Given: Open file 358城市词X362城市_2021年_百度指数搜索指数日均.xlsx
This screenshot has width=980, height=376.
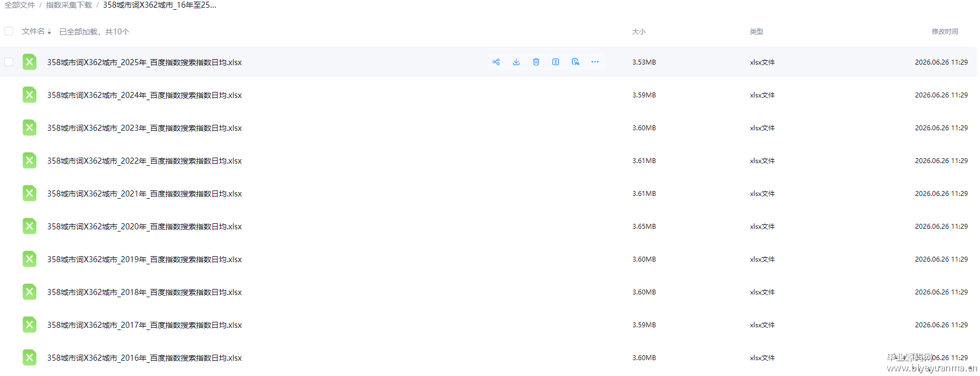Looking at the screenshot, I should [x=145, y=194].
